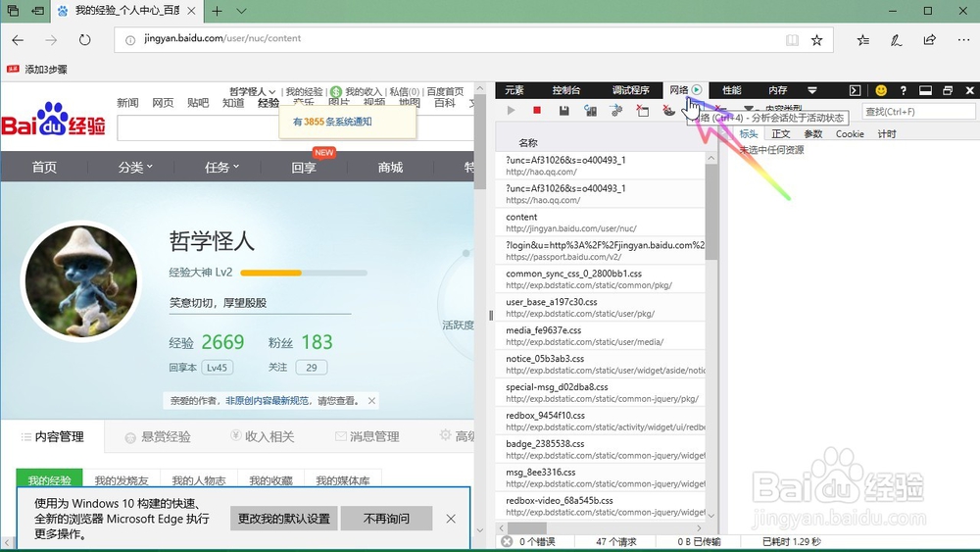Open the 正文 details tab
The height and width of the screenshot is (552, 980).
coord(781,133)
